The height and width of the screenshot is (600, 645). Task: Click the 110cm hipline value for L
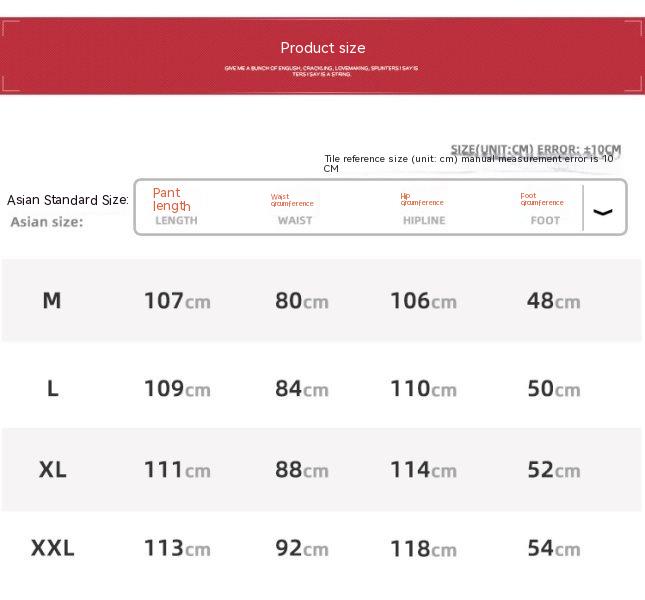click(423, 388)
